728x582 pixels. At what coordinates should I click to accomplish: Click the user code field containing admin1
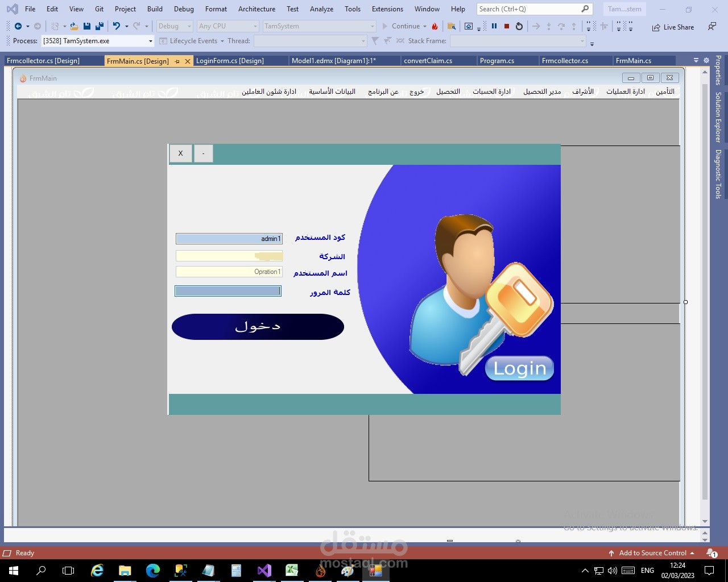(x=229, y=239)
